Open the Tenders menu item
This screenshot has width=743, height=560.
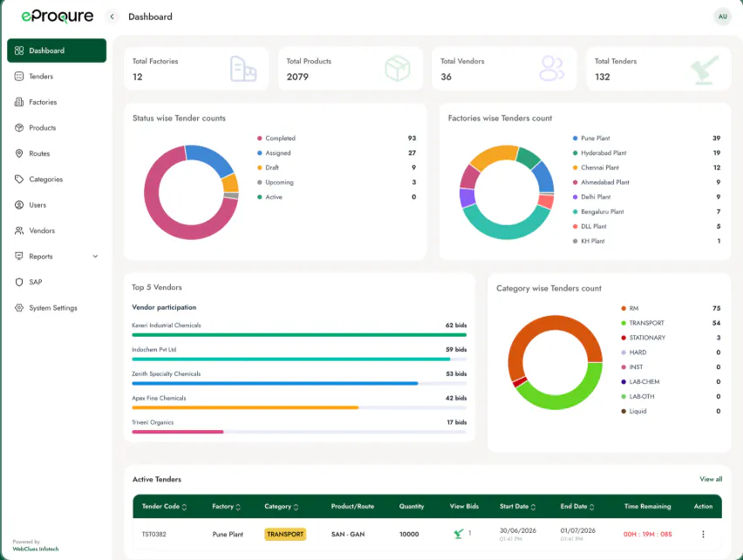pyautogui.click(x=57, y=76)
